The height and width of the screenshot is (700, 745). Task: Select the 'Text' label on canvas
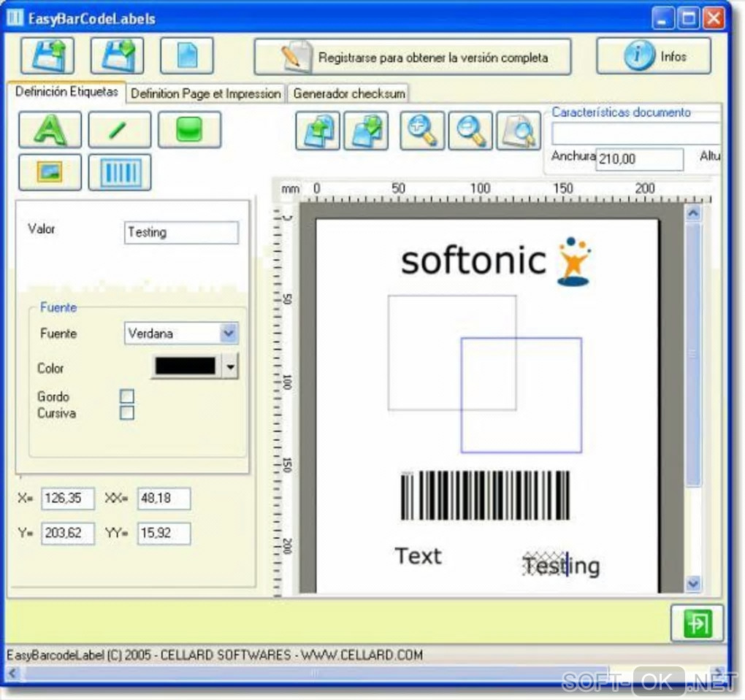point(418,556)
